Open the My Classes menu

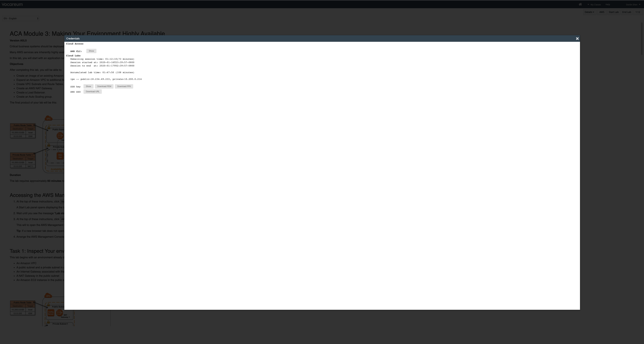click(594, 5)
